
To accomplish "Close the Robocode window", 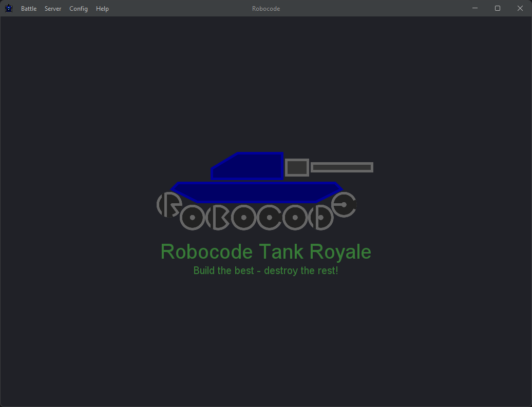I will pos(520,8).
